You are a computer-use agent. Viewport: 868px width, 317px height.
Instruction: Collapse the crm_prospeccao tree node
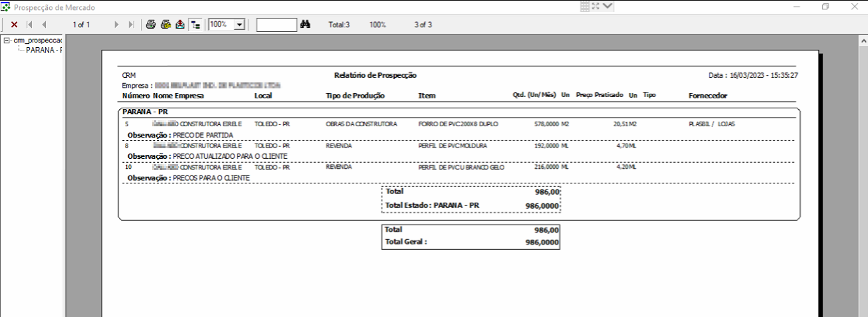7,41
